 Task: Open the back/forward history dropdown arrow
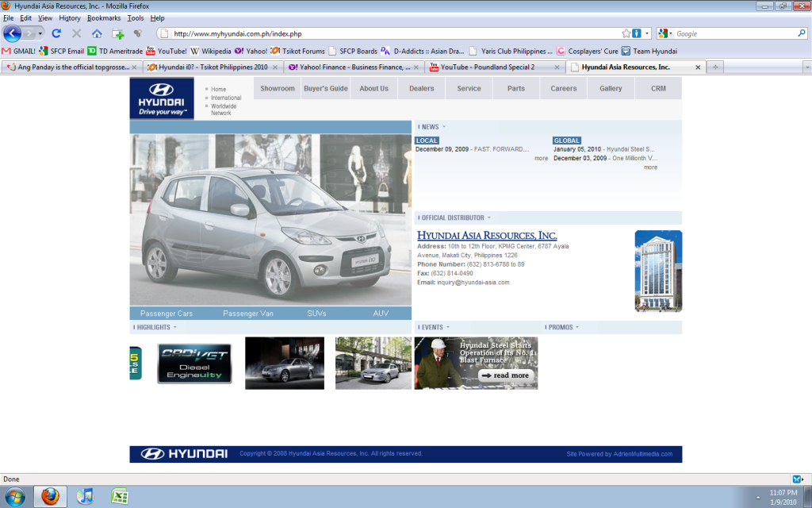pos(40,33)
